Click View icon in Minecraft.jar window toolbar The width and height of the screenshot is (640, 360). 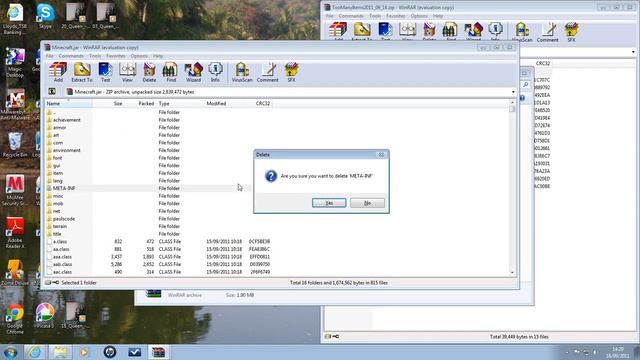pos(127,72)
